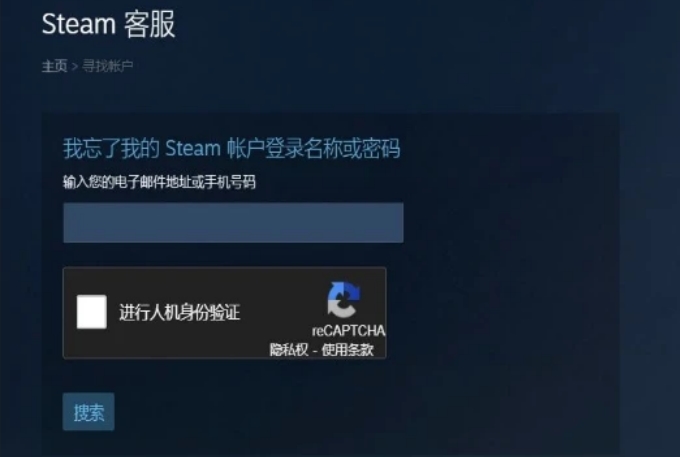This screenshot has width=680, height=457.
Task: Click the 客服 characters in the page title
Action: (150, 24)
